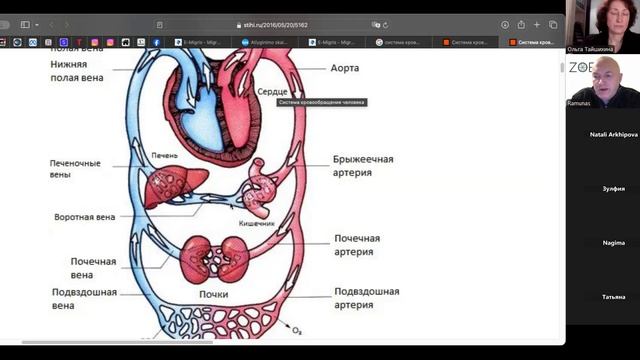Open the Reader view icon in address bar
The height and width of the screenshot is (360, 640).
click(x=160, y=25)
